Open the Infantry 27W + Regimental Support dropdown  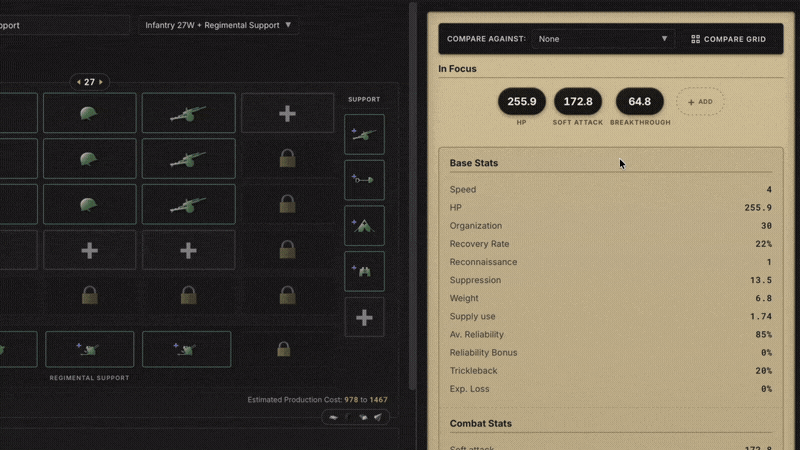pos(218,25)
